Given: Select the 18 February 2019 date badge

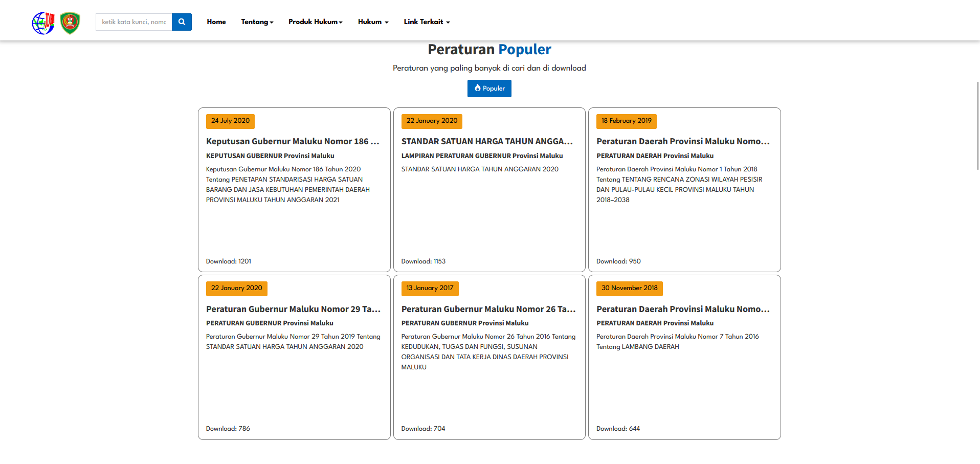Looking at the screenshot, I should pos(627,121).
